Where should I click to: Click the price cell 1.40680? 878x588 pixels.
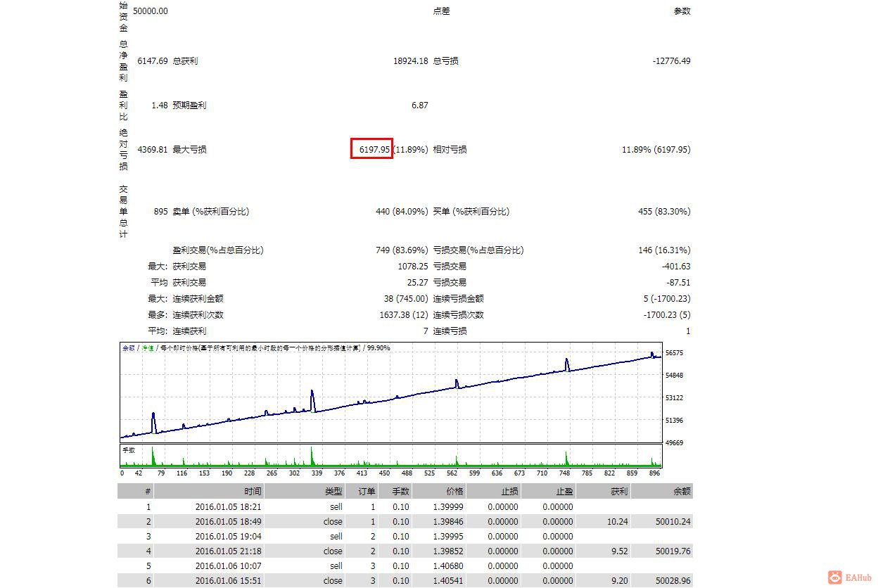click(x=448, y=566)
